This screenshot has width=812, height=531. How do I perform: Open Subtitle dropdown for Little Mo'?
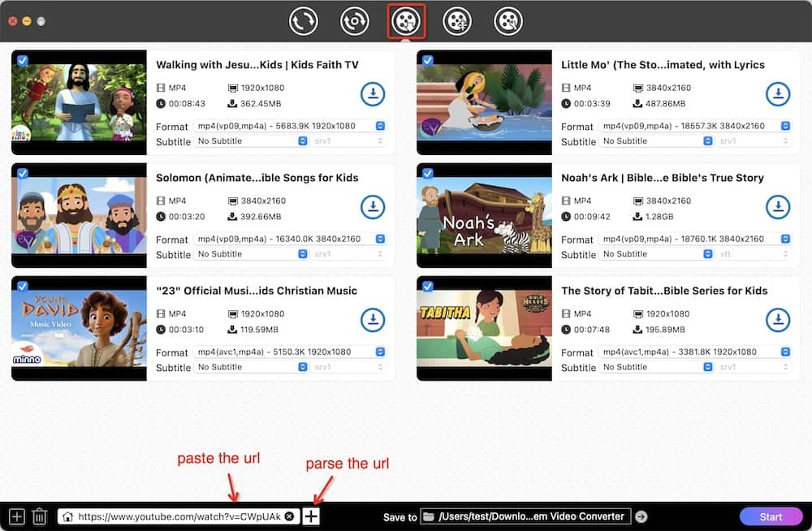pyautogui.click(x=656, y=141)
